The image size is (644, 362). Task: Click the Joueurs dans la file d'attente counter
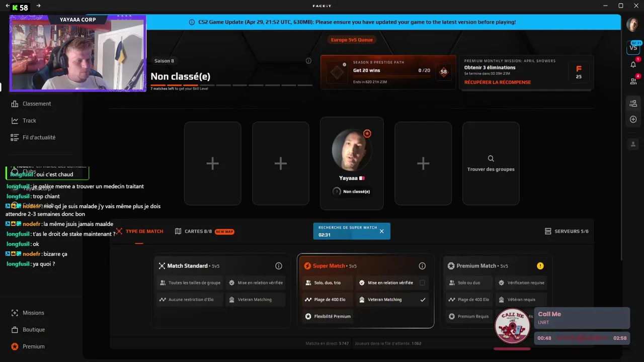(x=388, y=343)
